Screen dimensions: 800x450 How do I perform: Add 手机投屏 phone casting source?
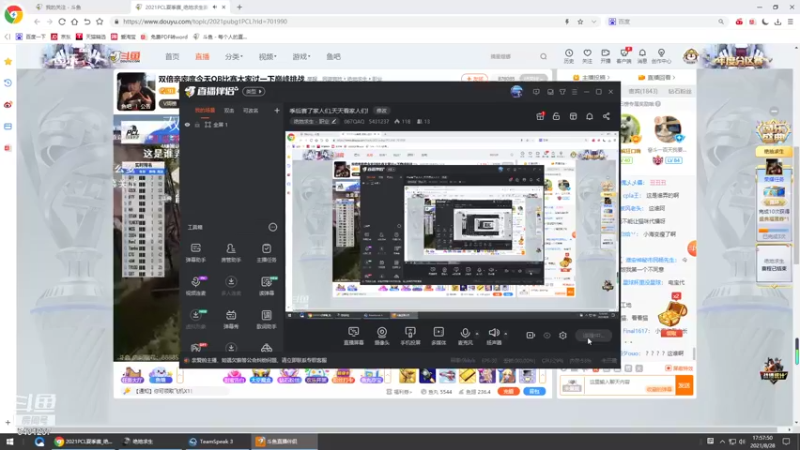point(410,336)
